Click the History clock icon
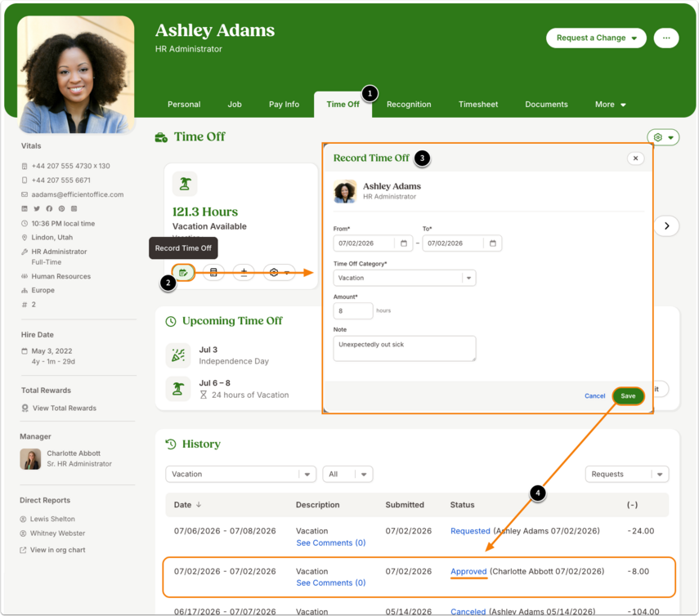This screenshot has height=616, width=699. pos(171,444)
